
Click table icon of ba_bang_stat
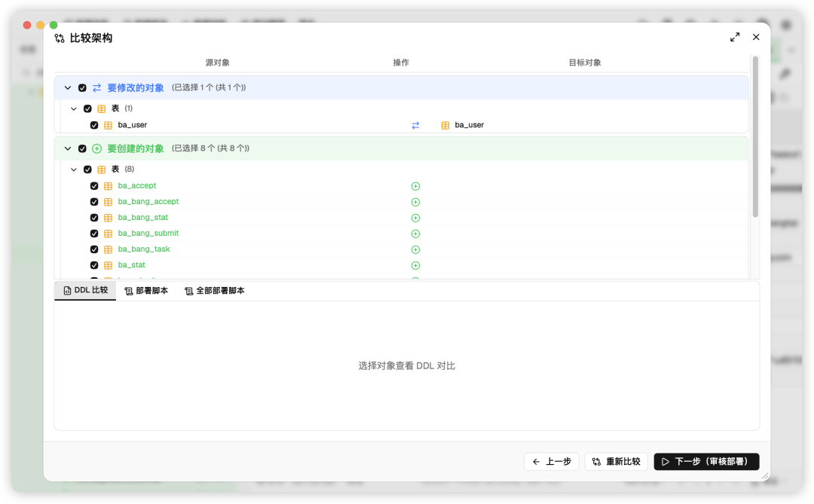[108, 218]
